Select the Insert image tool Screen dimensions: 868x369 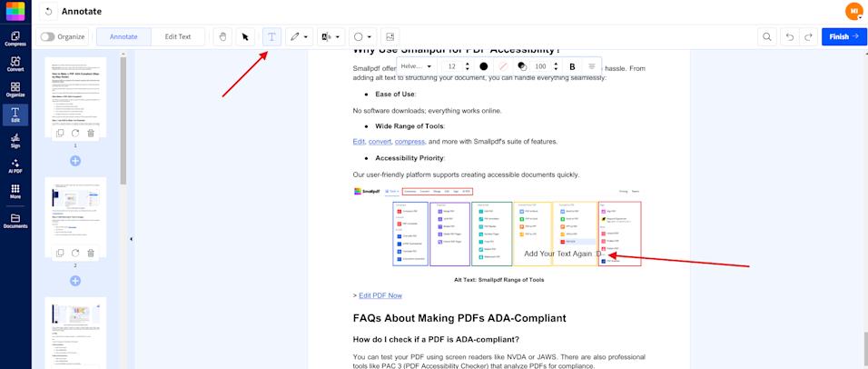[x=390, y=36]
